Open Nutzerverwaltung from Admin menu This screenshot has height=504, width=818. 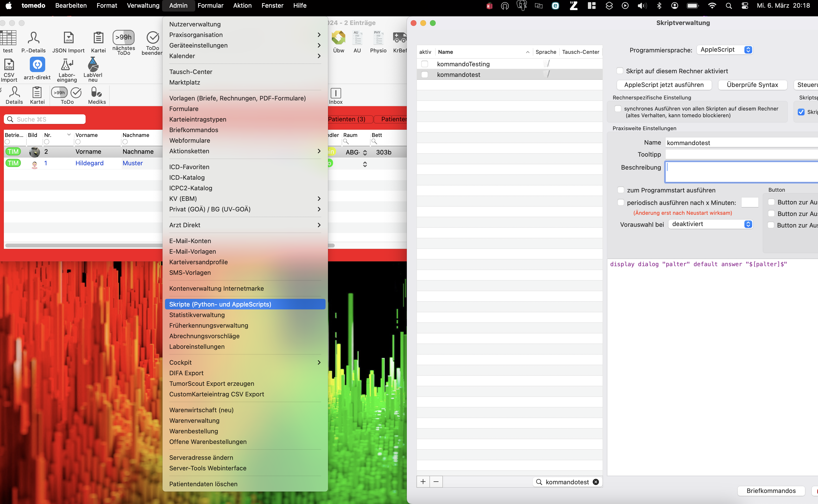(245, 24)
